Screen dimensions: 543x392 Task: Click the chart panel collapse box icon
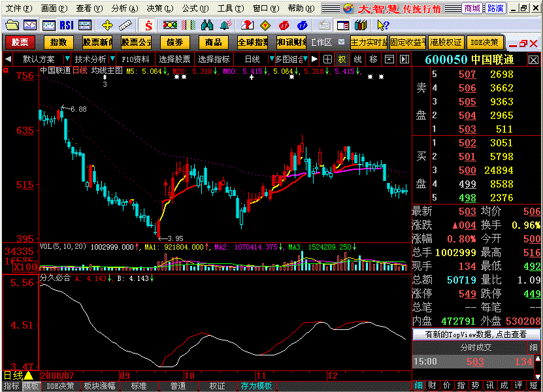pyautogui.click(x=389, y=59)
